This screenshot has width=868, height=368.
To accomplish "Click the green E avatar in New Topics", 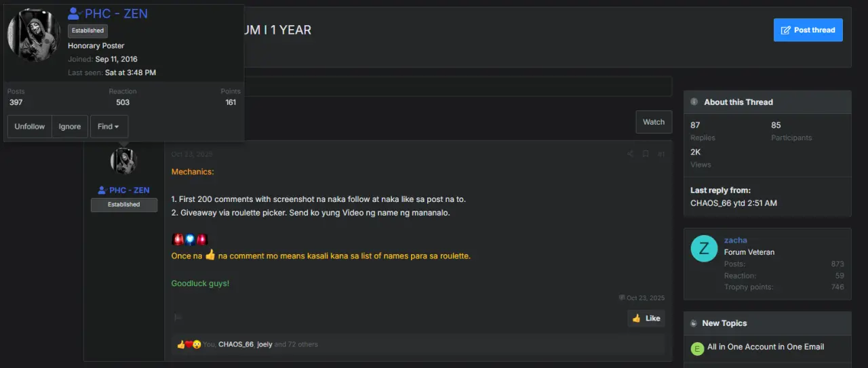I will [697, 349].
